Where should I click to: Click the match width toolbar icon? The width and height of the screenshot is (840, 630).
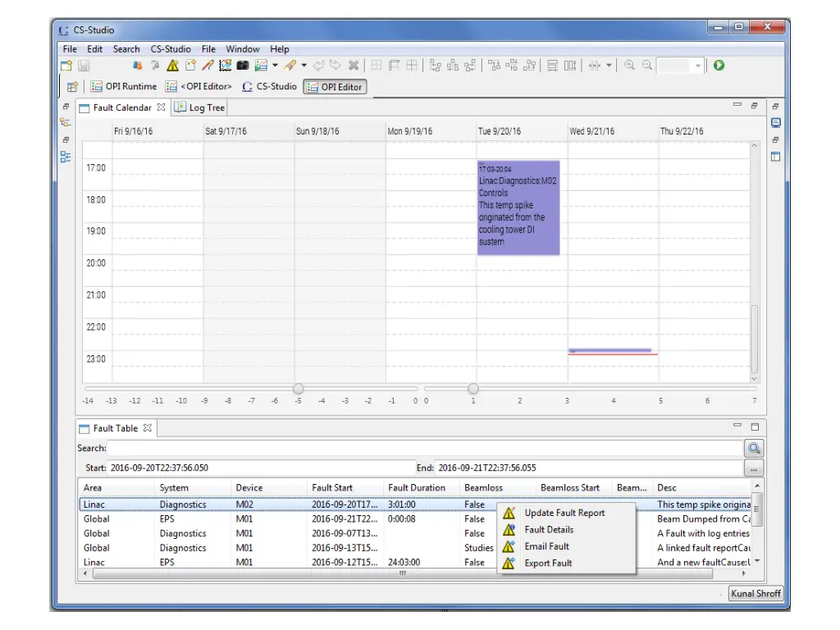tap(552, 66)
